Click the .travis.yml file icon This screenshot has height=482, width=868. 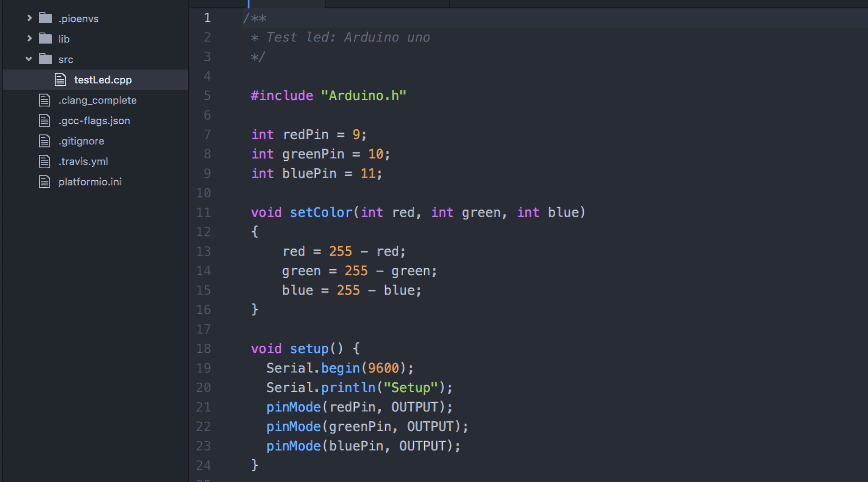45,161
